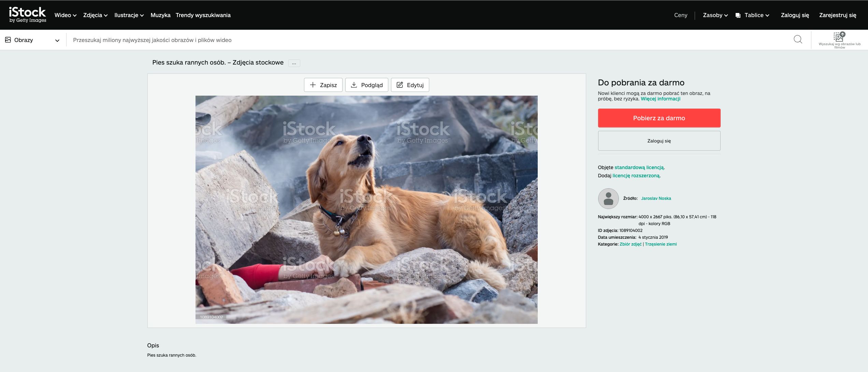
Task: Click the Opis heading
Action: coord(153,345)
